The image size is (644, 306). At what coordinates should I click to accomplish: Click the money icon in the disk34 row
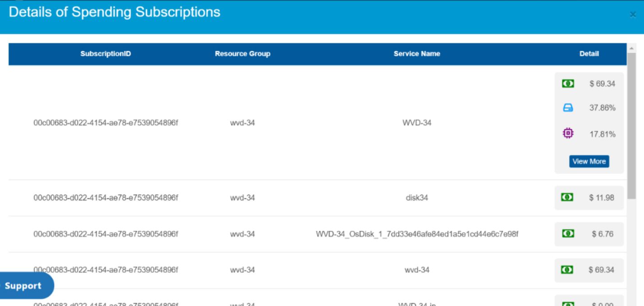point(567,197)
